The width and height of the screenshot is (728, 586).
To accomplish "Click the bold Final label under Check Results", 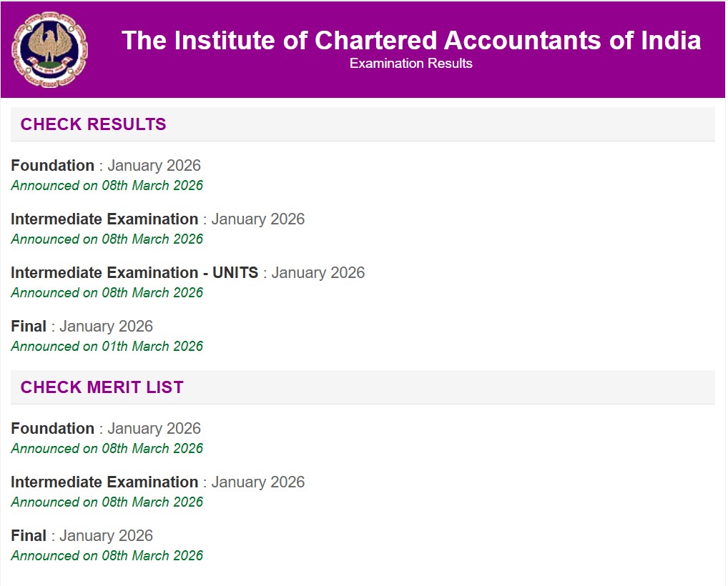I will pyautogui.click(x=29, y=327).
